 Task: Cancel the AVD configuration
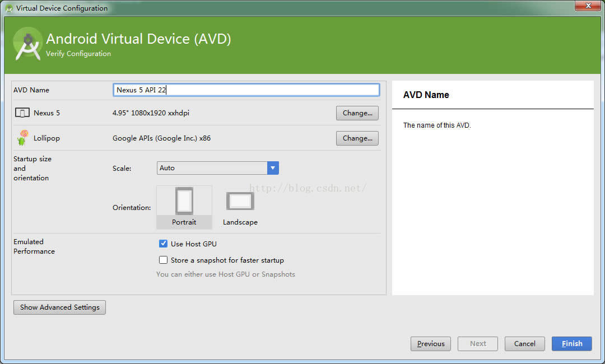525,344
